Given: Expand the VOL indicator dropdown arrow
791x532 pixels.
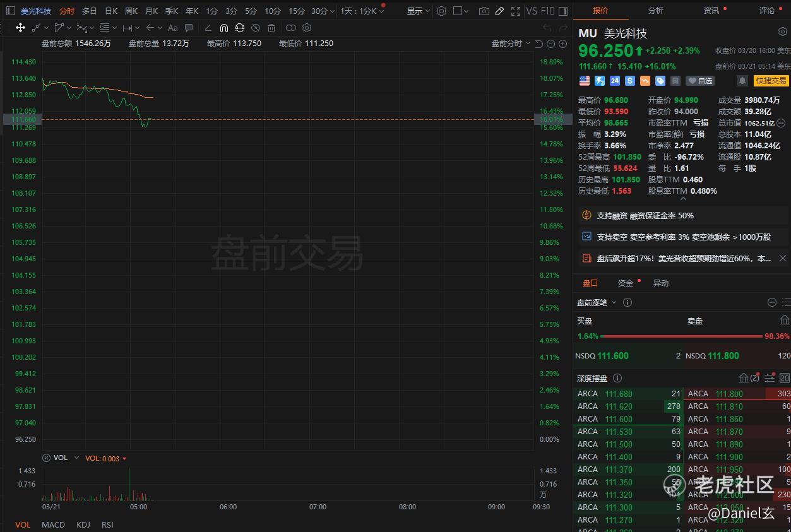Looking at the screenshot, I should pos(76,458).
